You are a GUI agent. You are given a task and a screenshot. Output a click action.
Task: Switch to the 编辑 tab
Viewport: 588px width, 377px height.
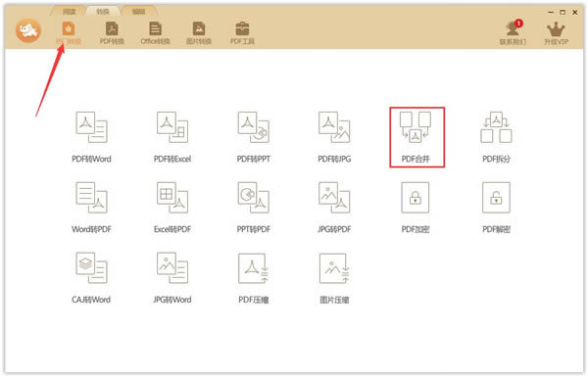tap(138, 11)
